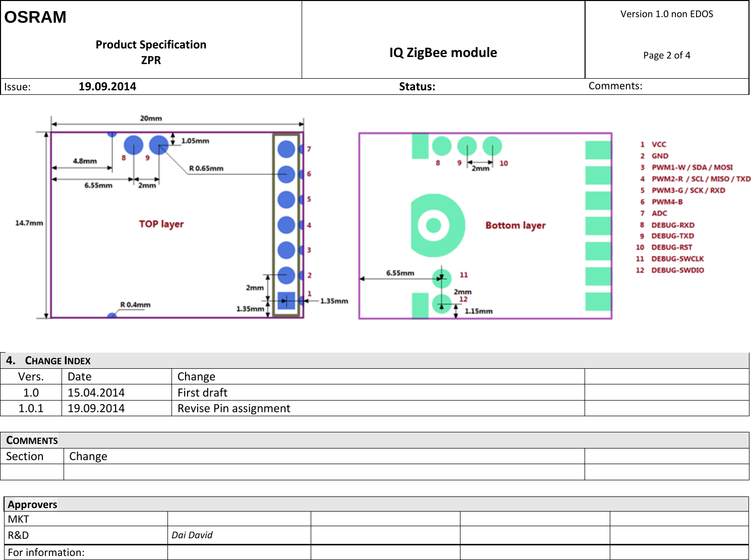
Task: Click 'PWM3-G / SCK / RXD' legend entry
Action: (688, 190)
